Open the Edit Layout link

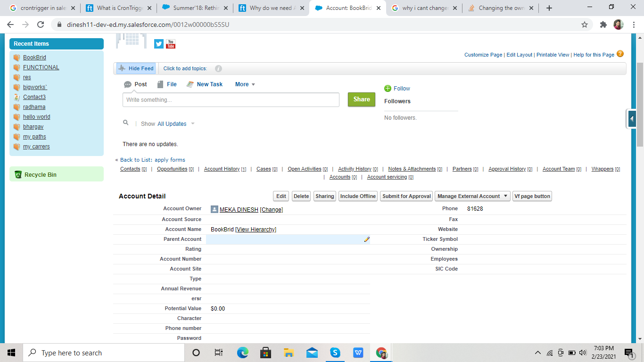tap(520, 55)
